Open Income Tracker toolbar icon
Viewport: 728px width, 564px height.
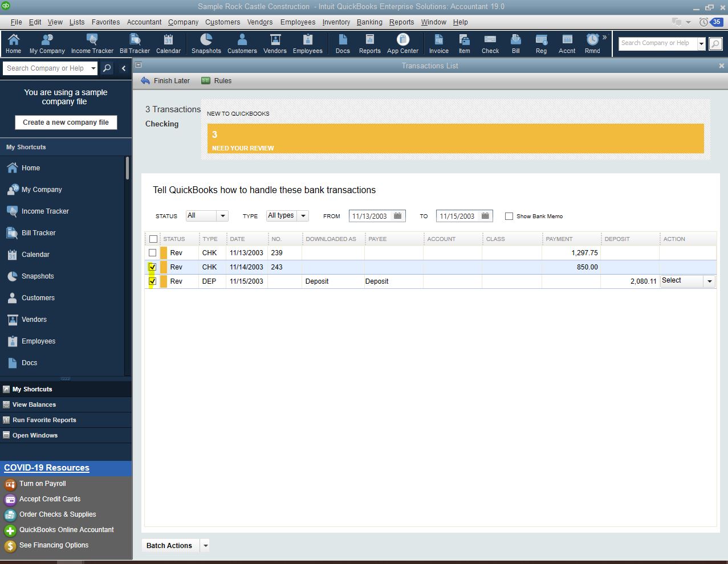pyautogui.click(x=92, y=43)
